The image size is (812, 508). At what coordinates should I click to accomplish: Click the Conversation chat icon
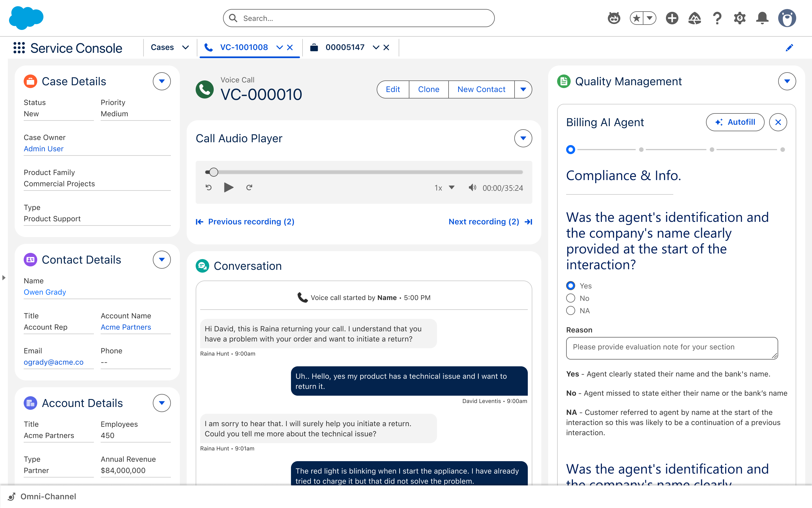[x=202, y=266]
